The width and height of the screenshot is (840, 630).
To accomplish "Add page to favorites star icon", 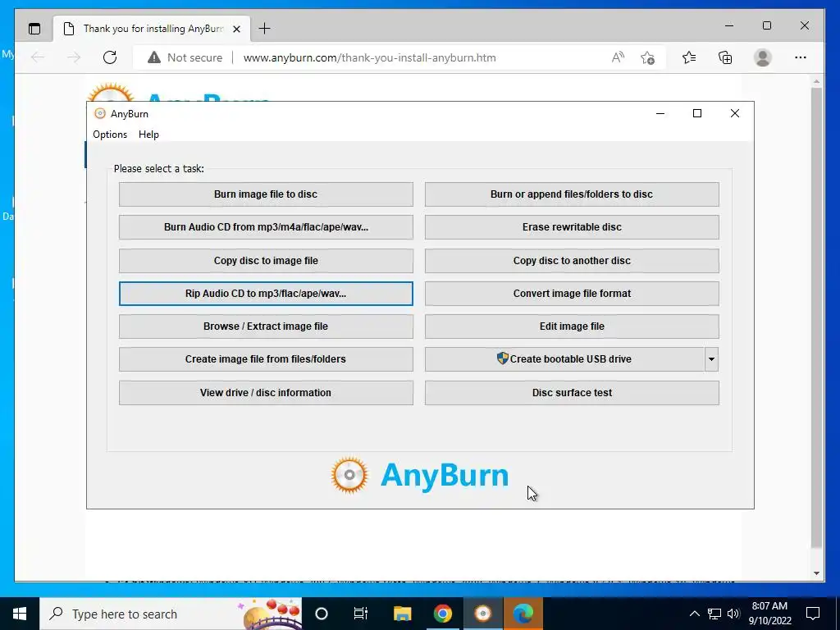I will (647, 57).
